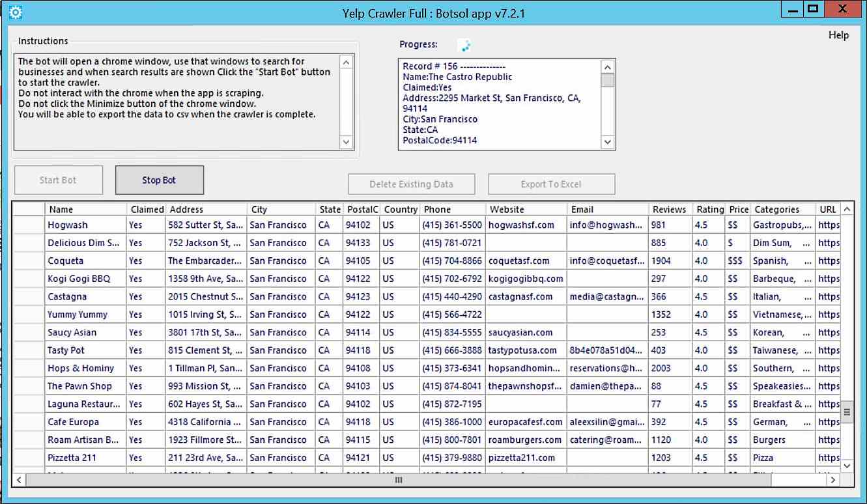
Task: Click the Speakeasies category cell
Action: click(x=783, y=386)
